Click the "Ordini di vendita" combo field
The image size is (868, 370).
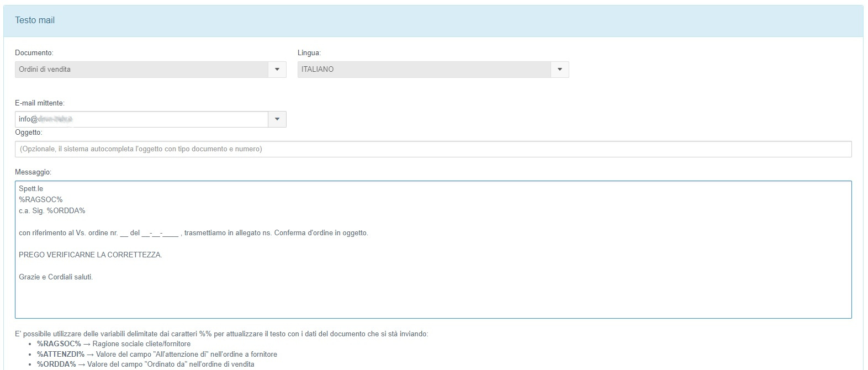pos(141,70)
